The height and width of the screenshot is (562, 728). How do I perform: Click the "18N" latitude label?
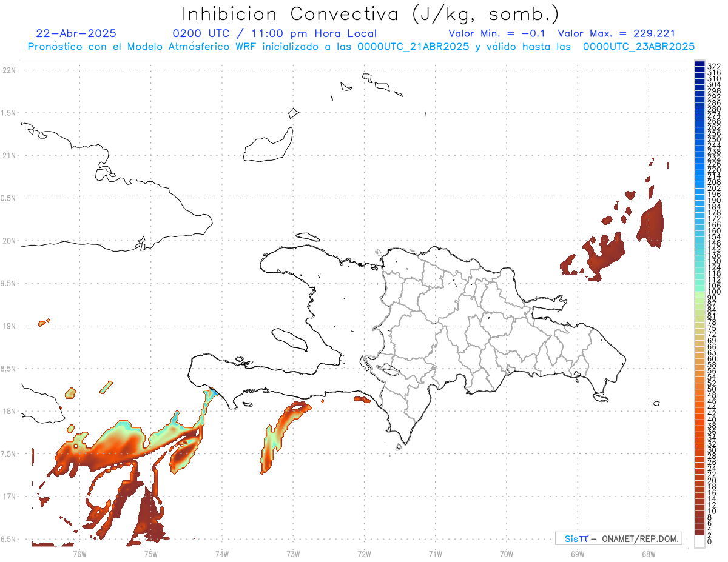pyautogui.click(x=9, y=411)
